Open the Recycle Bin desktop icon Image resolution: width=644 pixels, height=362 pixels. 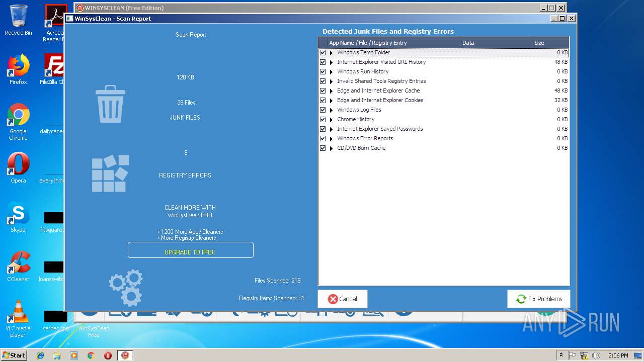(18, 20)
